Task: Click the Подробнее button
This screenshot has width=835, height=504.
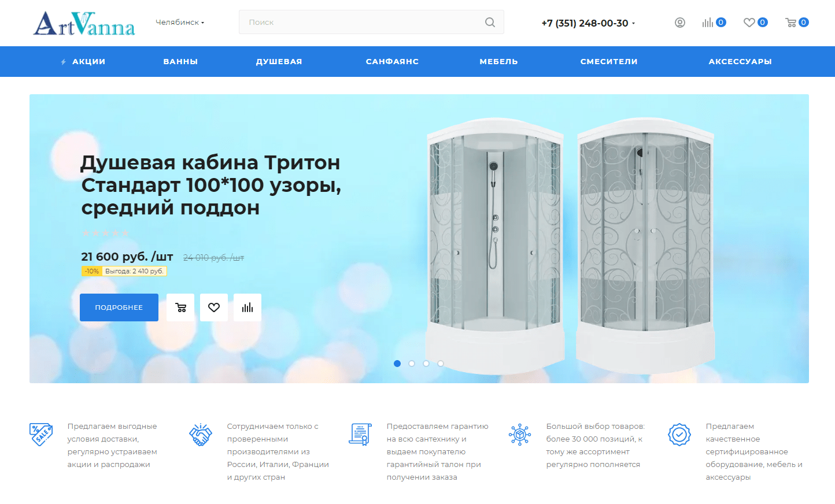Action: point(119,307)
